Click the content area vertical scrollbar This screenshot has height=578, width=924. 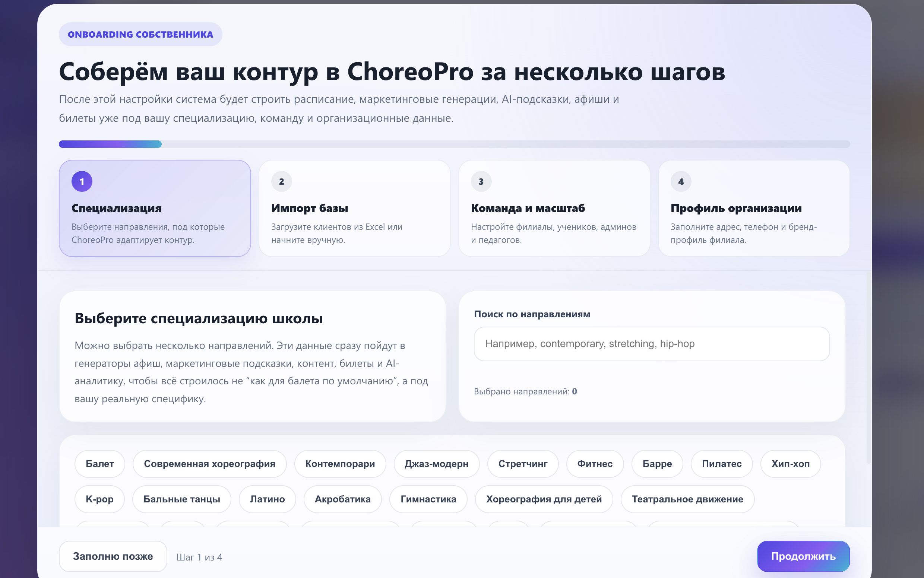point(868,367)
